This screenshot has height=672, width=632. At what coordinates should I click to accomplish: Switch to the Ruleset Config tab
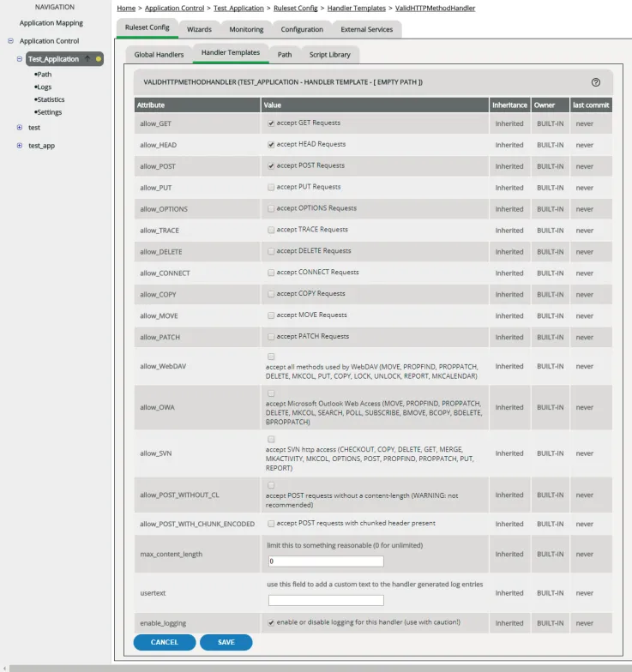[147, 27]
